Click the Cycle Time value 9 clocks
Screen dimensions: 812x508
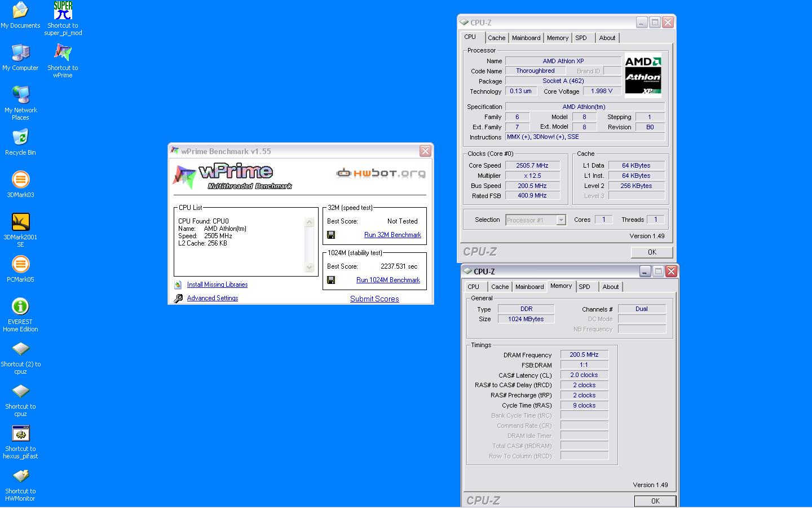pyautogui.click(x=584, y=405)
